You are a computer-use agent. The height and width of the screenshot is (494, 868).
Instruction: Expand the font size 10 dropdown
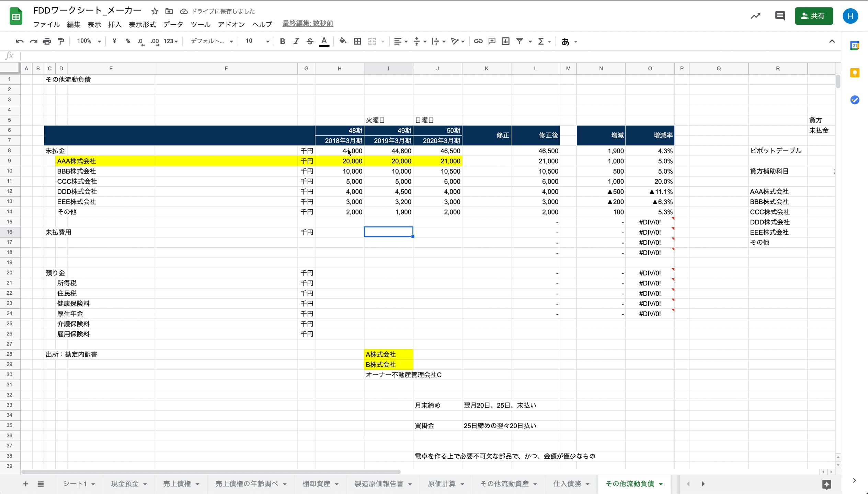(x=267, y=42)
